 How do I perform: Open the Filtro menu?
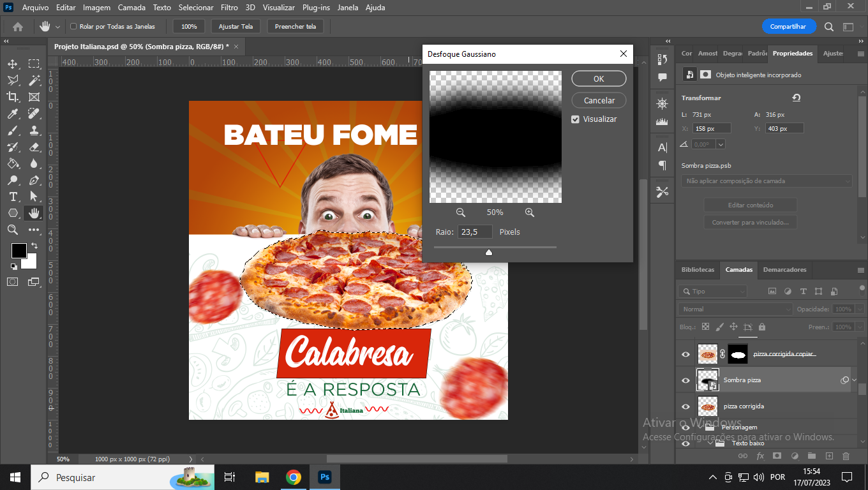click(x=229, y=8)
